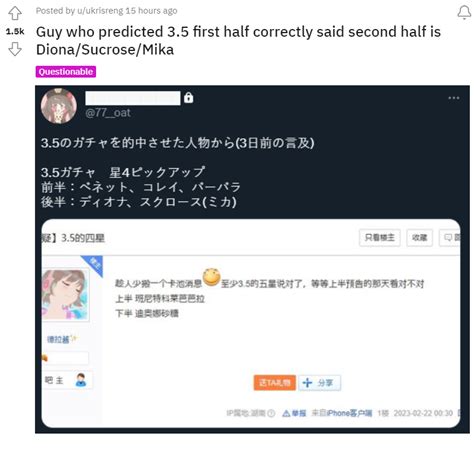
Task: Click the lock icon beside the redacted name
Action: (x=188, y=98)
